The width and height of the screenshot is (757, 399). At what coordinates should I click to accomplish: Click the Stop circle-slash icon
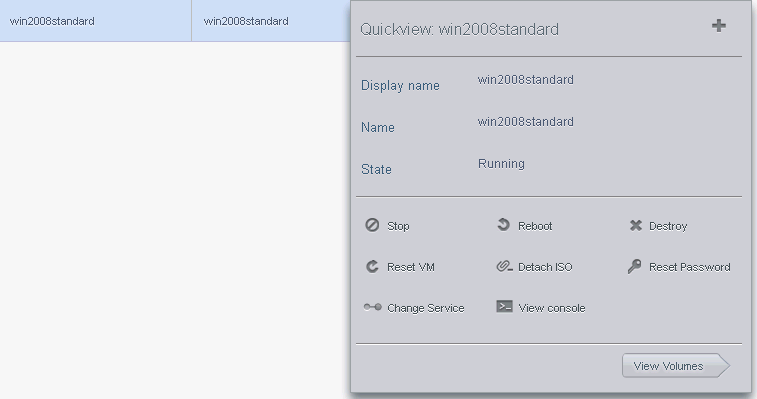click(372, 225)
